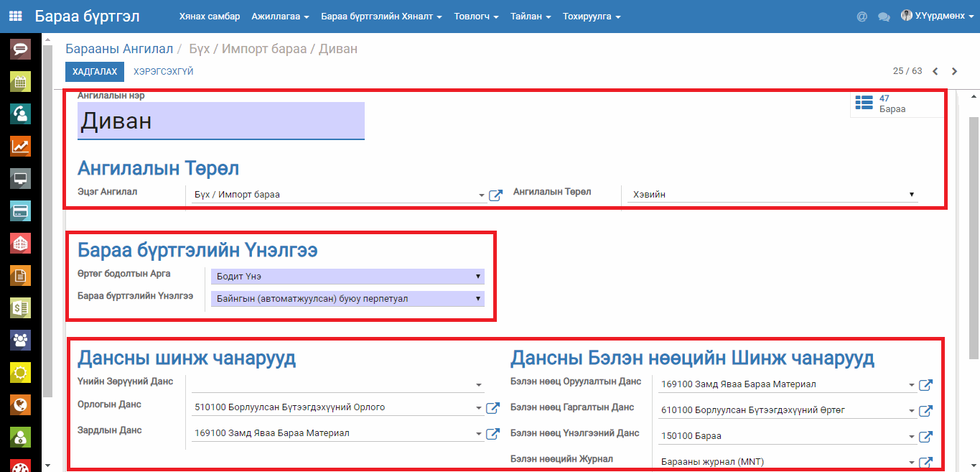Image resolution: width=980 pixels, height=472 pixels.
Task: Open the Тайлан menu
Action: pos(531,17)
